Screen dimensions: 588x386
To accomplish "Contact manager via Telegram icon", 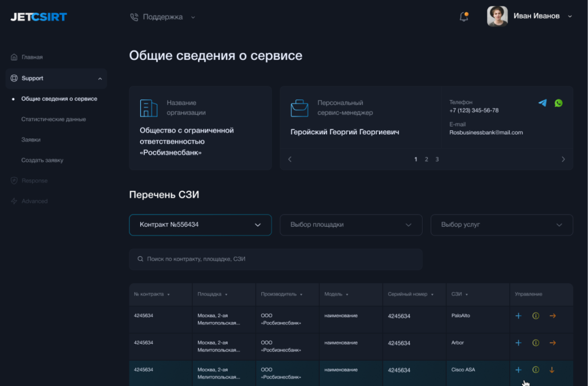I will pyautogui.click(x=542, y=103).
